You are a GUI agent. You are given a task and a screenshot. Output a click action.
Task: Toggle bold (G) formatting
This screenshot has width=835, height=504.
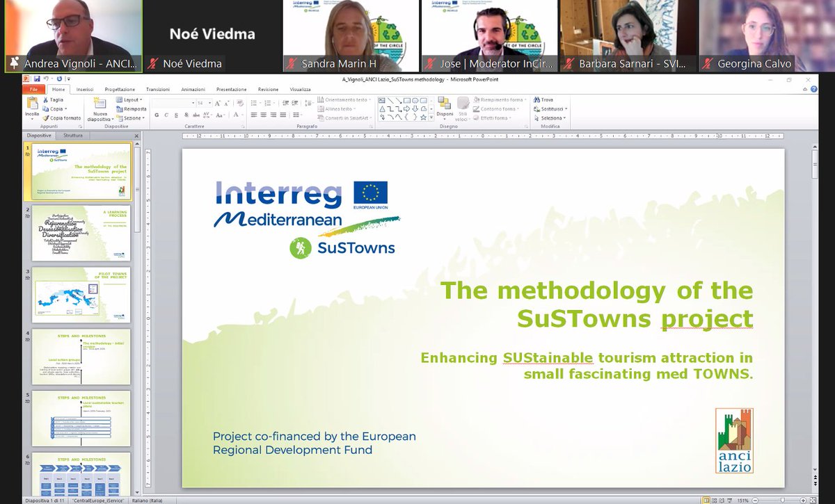pos(157,115)
